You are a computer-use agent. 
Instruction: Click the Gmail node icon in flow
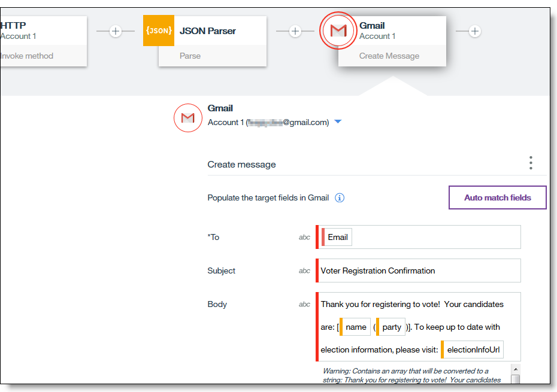(338, 31)
